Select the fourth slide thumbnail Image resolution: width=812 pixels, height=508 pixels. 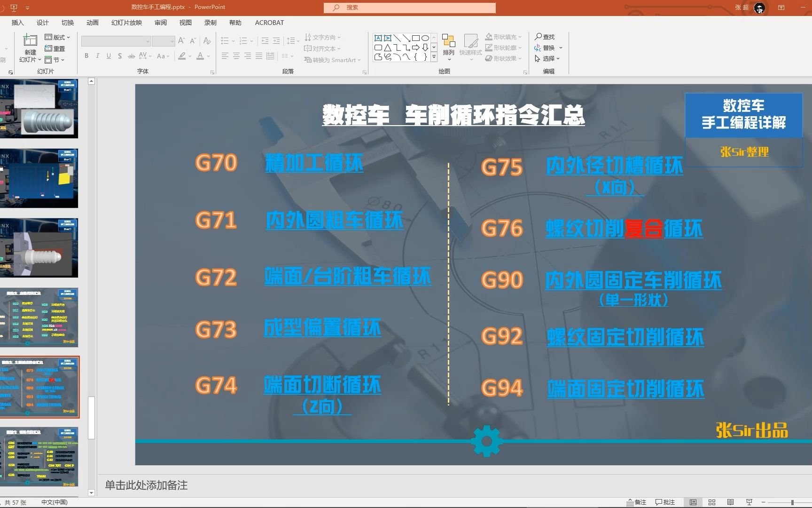click(x=39, y=318)
